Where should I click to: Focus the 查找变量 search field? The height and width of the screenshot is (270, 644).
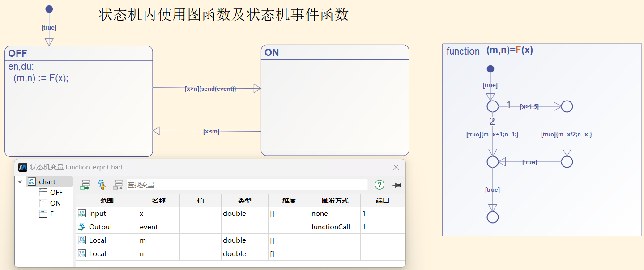click(x=247, y=185)
